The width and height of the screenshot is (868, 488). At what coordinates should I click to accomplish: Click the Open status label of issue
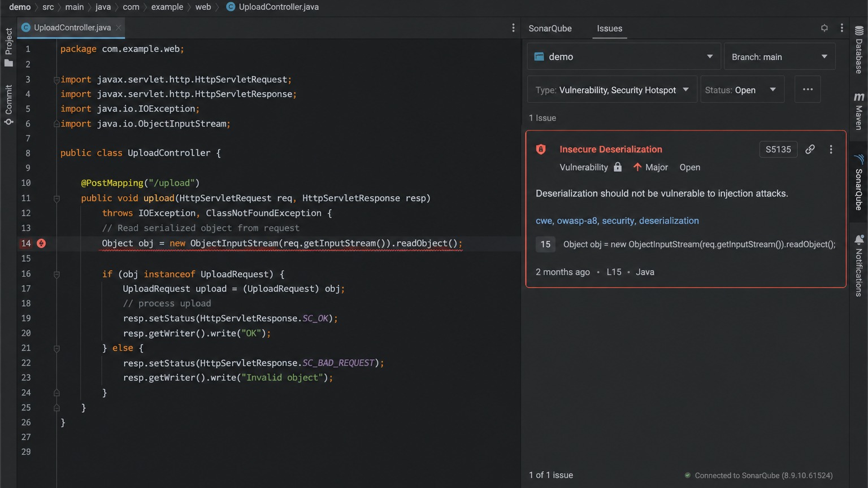click(689, 167)
